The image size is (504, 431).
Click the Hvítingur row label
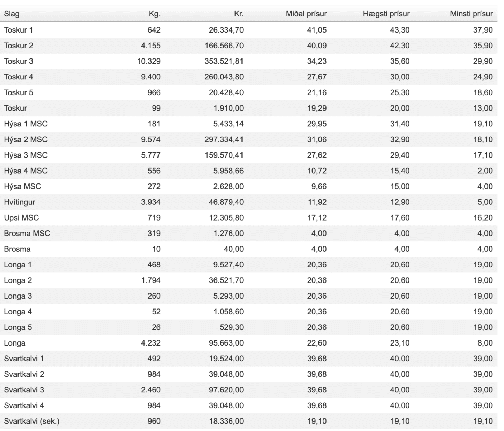20,202
